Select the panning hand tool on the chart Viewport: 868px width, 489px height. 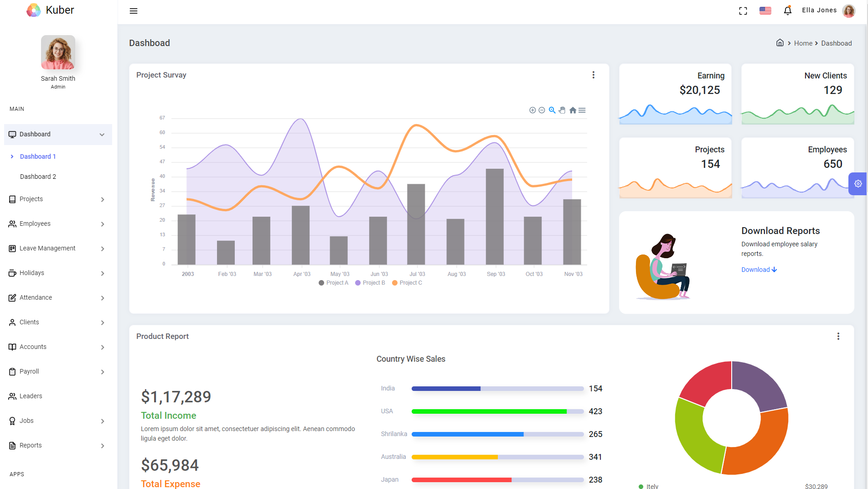[562, 110]
